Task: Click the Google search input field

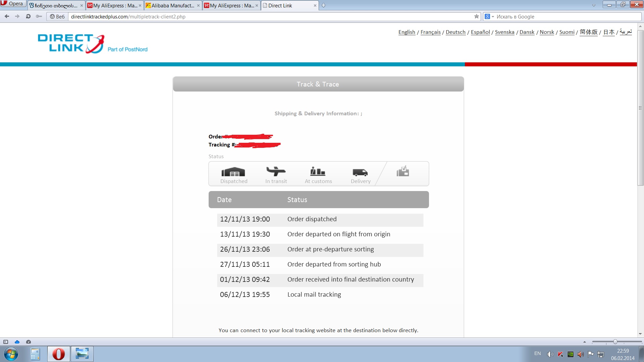Action: [567, 17]
